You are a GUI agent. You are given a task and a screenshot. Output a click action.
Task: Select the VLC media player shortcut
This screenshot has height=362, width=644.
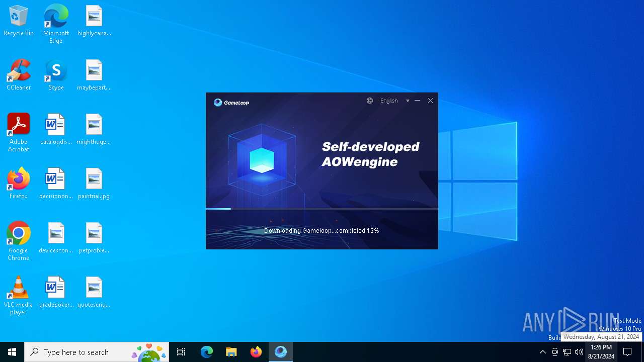19,296
